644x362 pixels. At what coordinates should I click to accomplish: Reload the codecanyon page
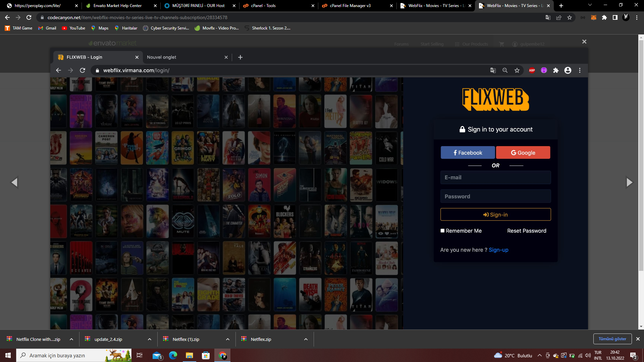29,17
